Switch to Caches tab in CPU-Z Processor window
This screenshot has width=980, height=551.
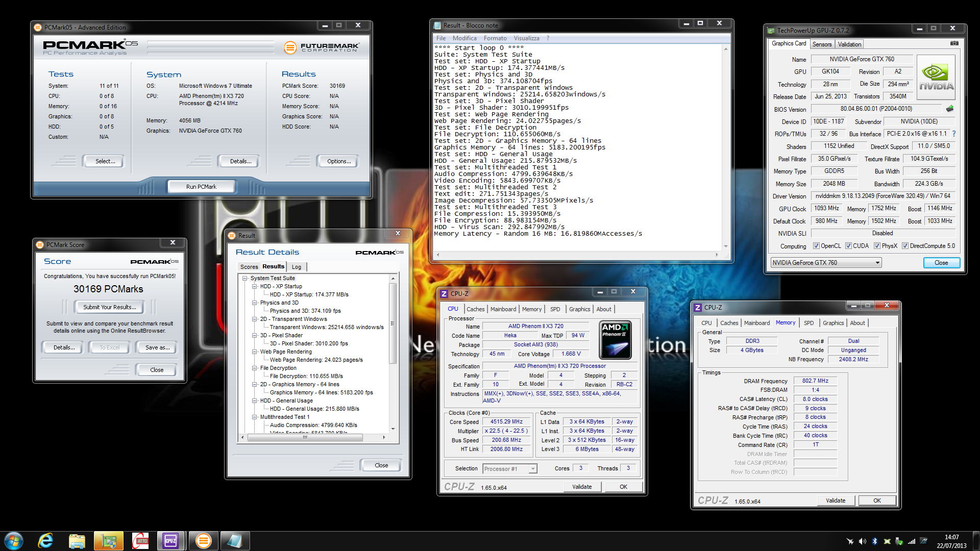pyautogui.click(x=475, y=309)
